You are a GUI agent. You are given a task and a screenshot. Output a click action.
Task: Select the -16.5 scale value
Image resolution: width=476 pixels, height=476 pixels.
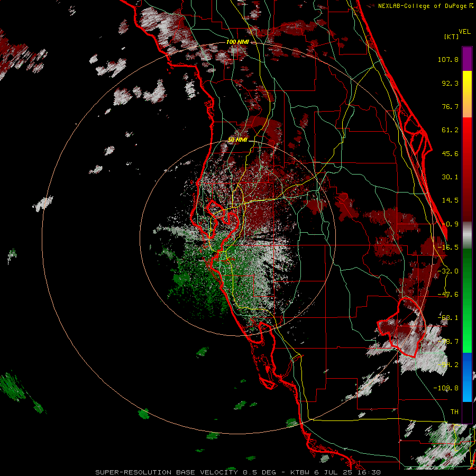click(448, 248)
